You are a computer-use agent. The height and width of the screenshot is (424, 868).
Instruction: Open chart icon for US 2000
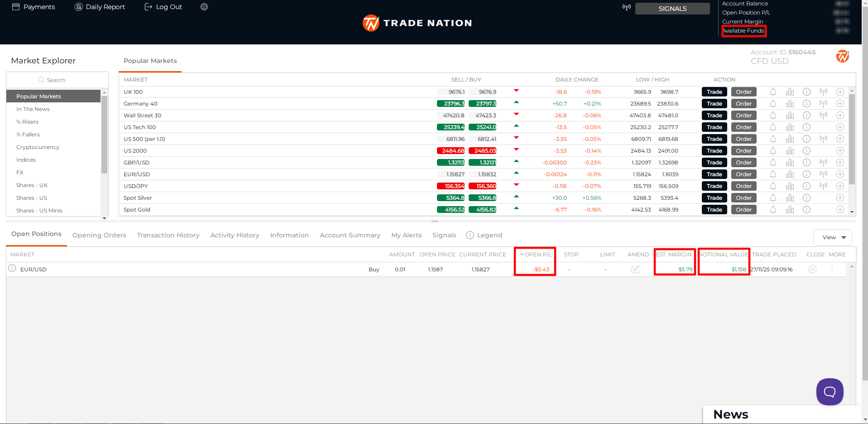pos(790,151)
